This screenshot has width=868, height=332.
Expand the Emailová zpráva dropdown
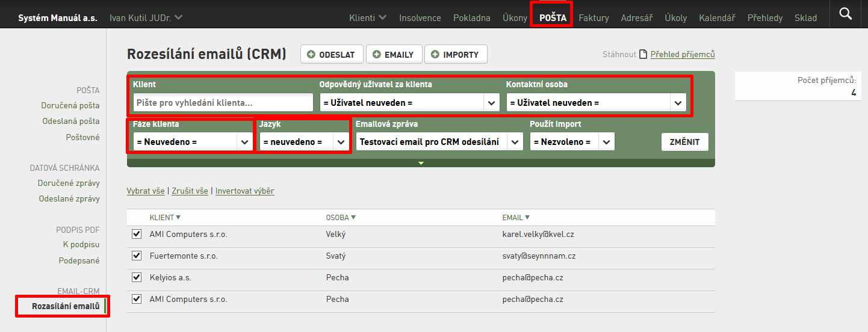(x=439, y=142)
